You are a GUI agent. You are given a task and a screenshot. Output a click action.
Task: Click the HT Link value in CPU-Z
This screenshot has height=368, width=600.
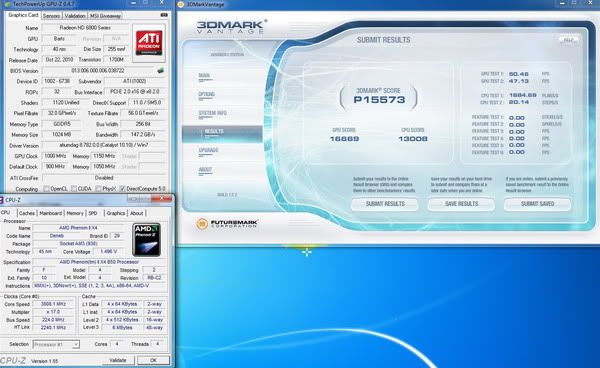(x=53, y=327)
